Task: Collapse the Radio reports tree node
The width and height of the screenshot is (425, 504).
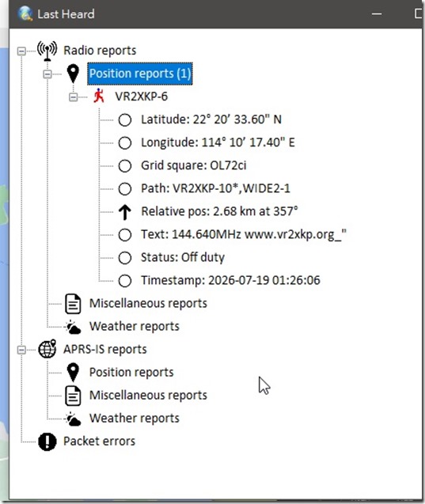Action: 21,51
